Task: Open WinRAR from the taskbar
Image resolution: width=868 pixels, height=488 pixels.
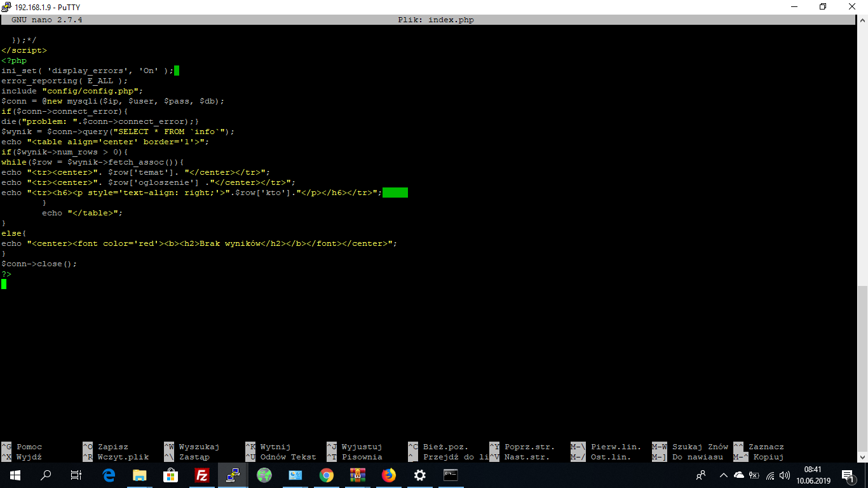Action: pos(358,475)
